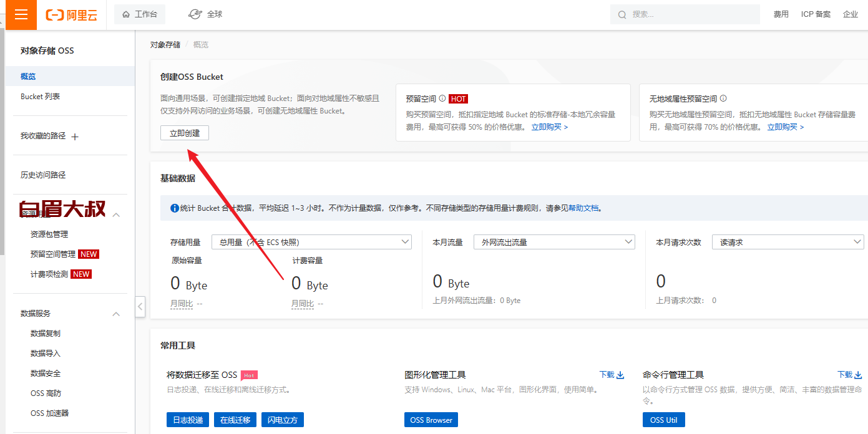Click the 闪电立方 button
Viewport: 868px width, 434px height.
coord(283,420)
